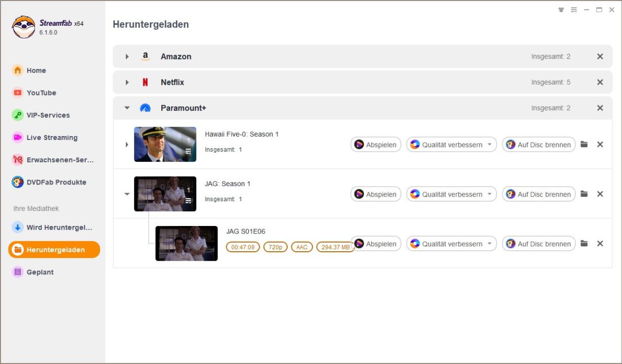This screenshot has height=364, width=622.
Task: Click Insgesamt: 5 on Netflix row
Action: (x=551, y=82)
